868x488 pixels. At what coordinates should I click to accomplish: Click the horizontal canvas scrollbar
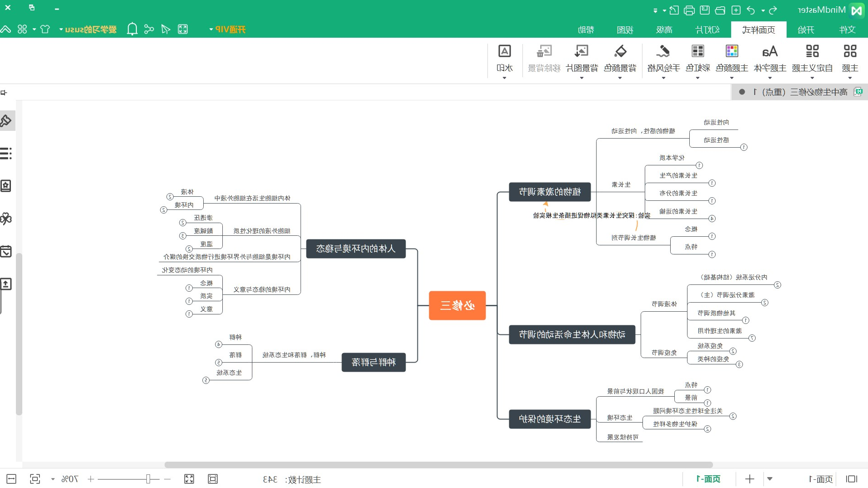point(439,465)
